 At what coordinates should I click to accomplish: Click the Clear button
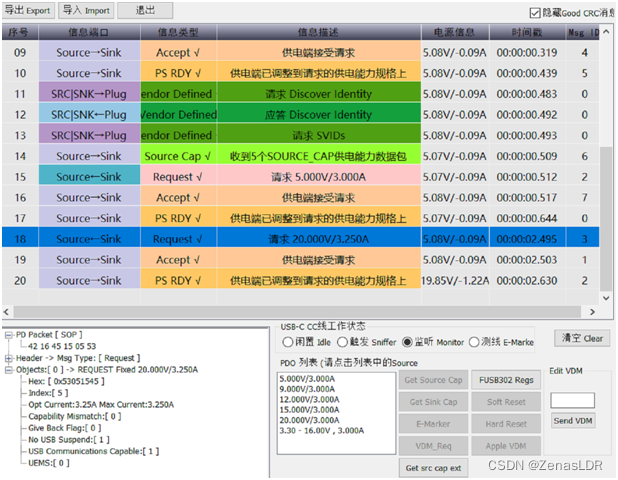coord(582,338)
